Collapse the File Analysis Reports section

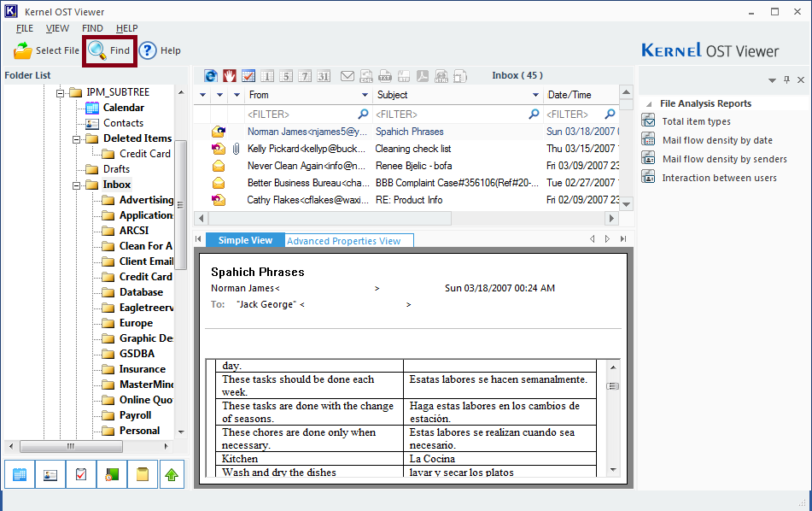648,103
